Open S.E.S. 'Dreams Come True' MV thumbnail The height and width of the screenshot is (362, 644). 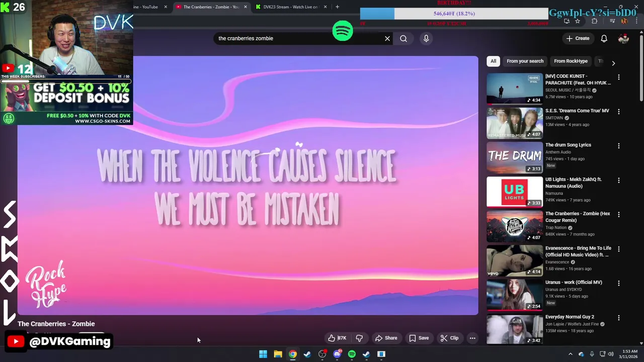point(514,123)
